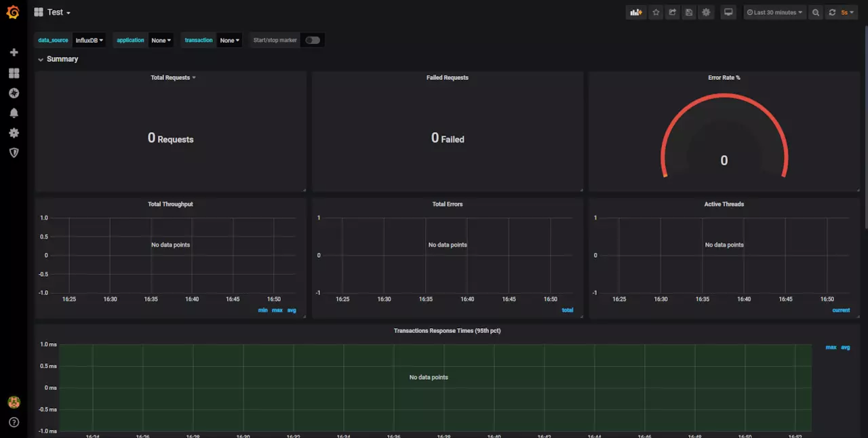Click the 0 Requests stat value
The width and height of the screenshot is (868, 438).
(171, 138)
